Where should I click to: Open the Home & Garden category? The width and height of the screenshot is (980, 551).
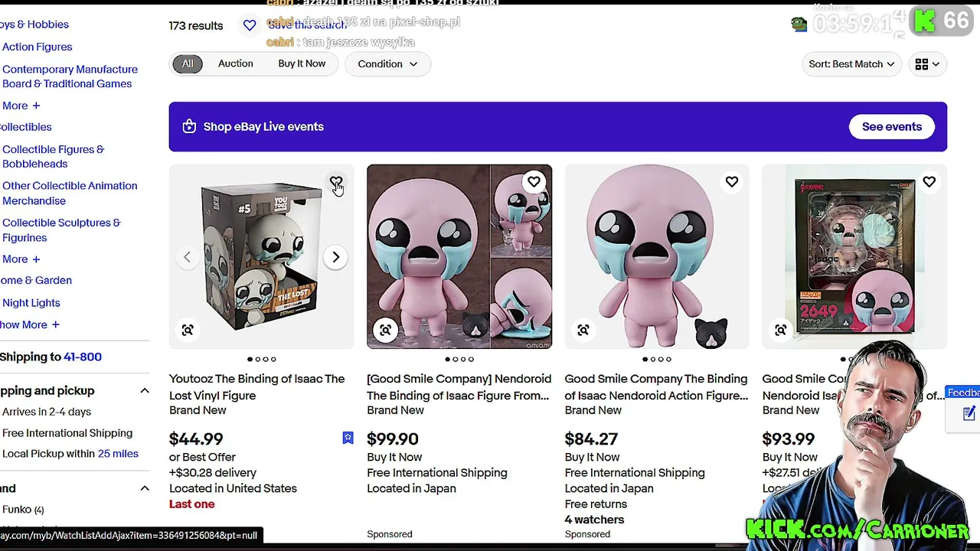(x=35, y=280)
